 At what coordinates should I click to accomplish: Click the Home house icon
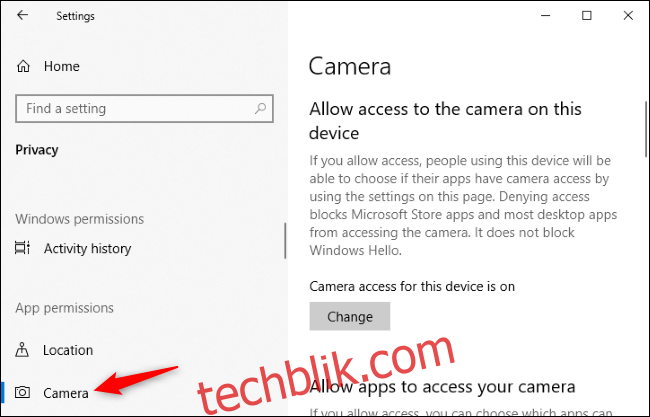23,66
